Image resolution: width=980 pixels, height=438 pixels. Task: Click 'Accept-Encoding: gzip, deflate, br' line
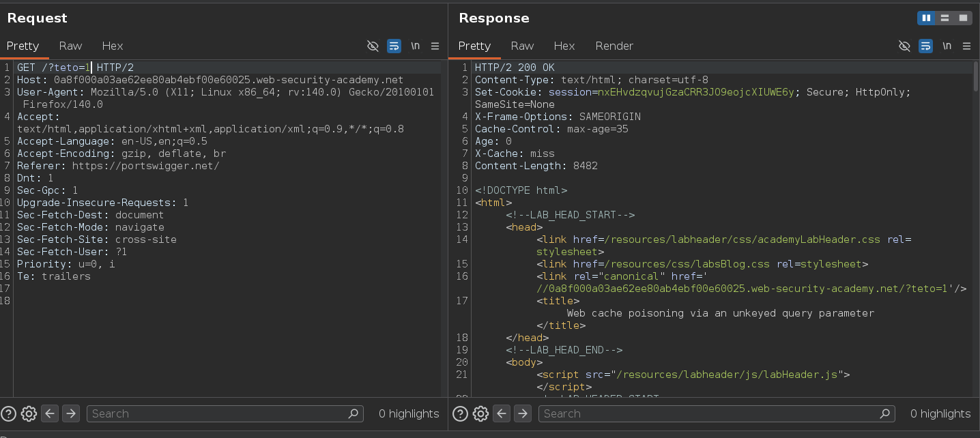point(121,154)
